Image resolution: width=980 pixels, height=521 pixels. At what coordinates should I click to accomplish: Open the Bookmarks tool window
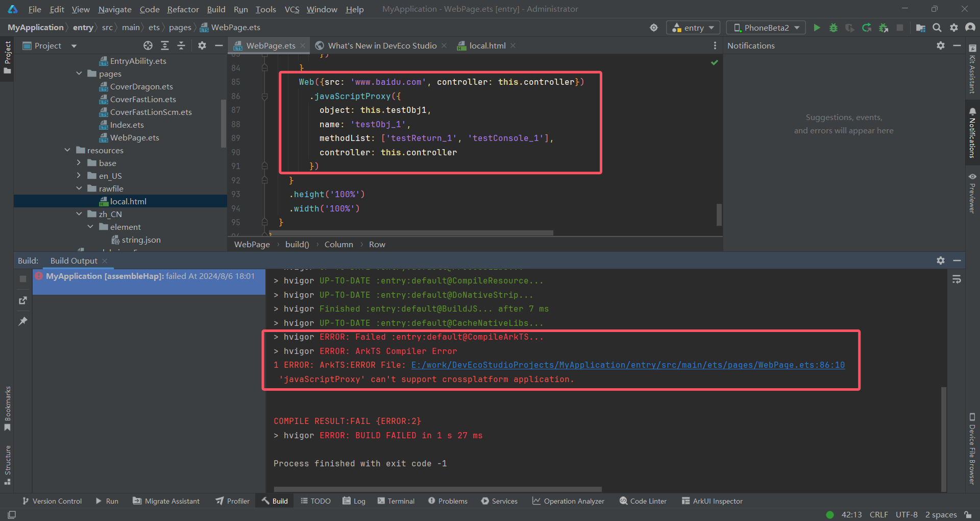point(7,409)
